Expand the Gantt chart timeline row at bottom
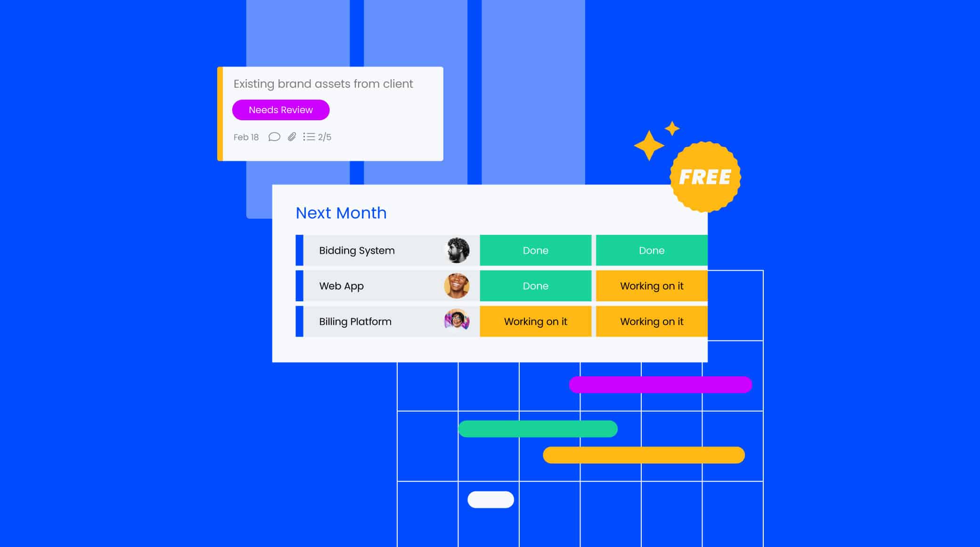980x547 pixels. click(x=490, y=498)
